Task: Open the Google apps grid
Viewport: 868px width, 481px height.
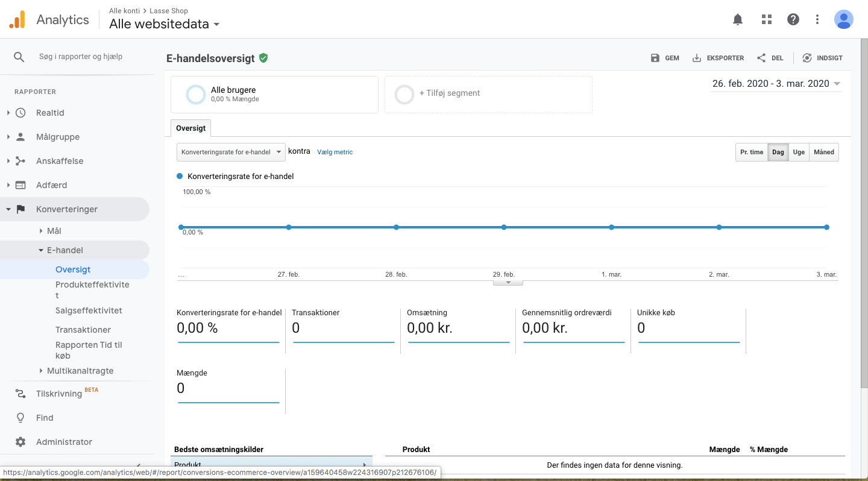Action: [x=767, y=19]
